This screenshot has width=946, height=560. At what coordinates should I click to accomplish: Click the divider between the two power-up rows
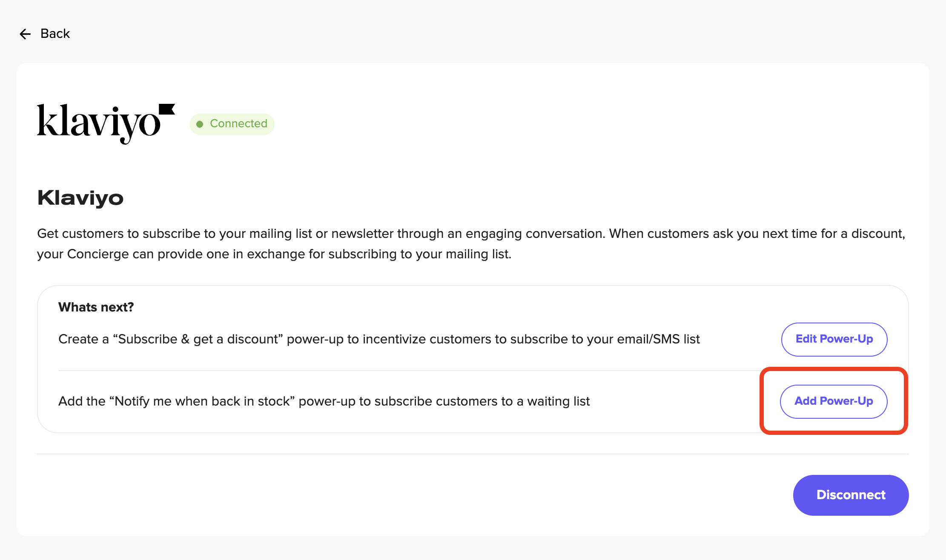pos(409,371)
